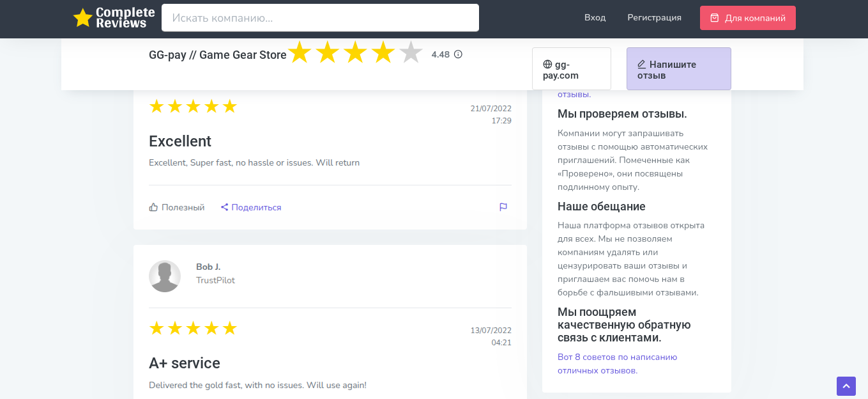Click the shopping bag icon in Для компаний
The width and height of the screenshot is (868, 399).
point(715,18)
